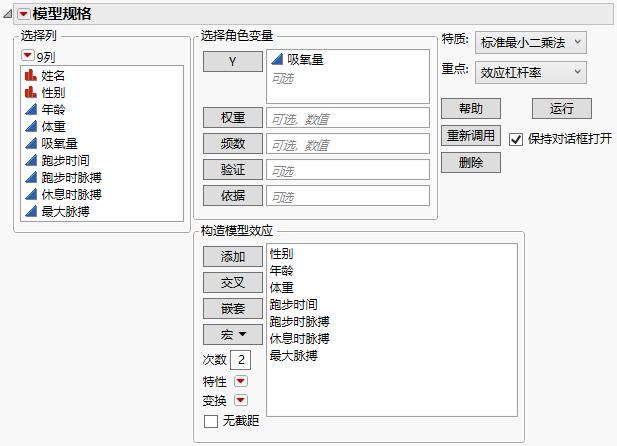The width and height of the screenshot is (617, 446).
Task: Click the 验证 optional field
Action: coord(348,170)
